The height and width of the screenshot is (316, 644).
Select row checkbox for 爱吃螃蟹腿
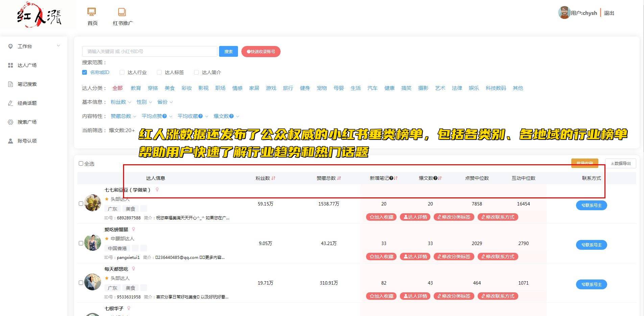pyautogui.click(x=81, y=243)
